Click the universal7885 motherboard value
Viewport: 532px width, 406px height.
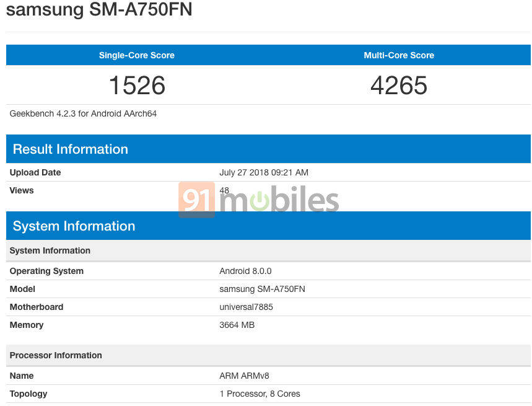tap(246, 307)
